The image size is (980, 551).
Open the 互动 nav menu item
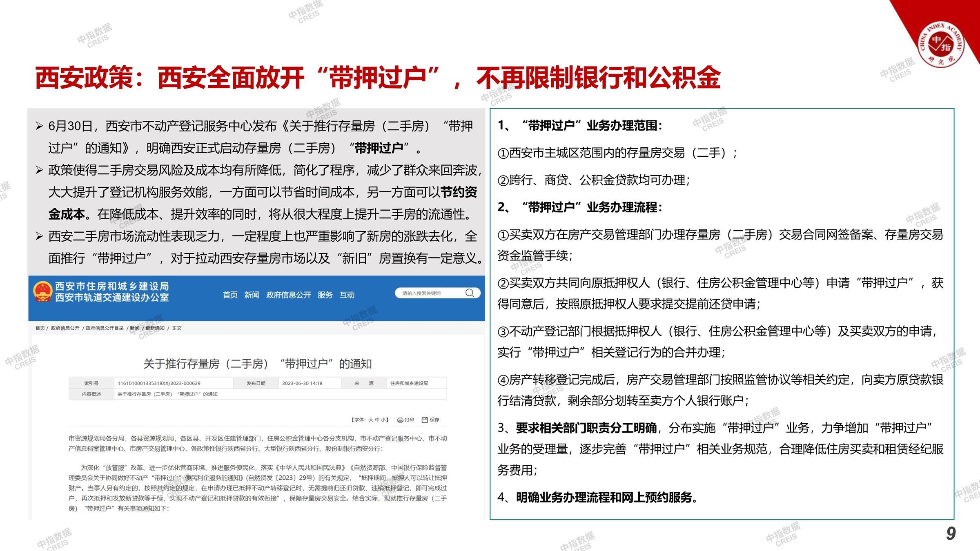pos(347,295)
